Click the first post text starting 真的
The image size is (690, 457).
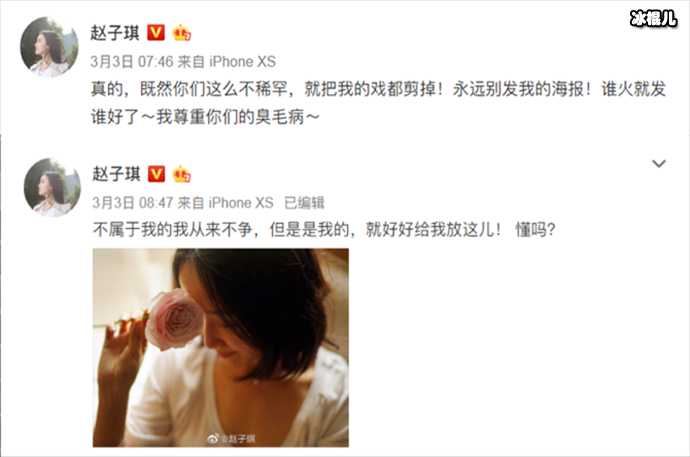coord(378,103)
